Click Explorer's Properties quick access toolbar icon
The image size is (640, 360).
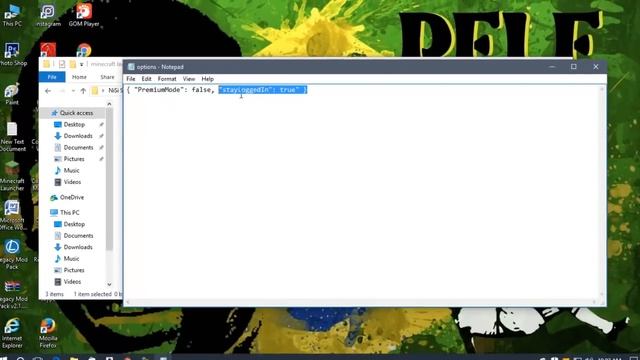(x=62, y=64)
